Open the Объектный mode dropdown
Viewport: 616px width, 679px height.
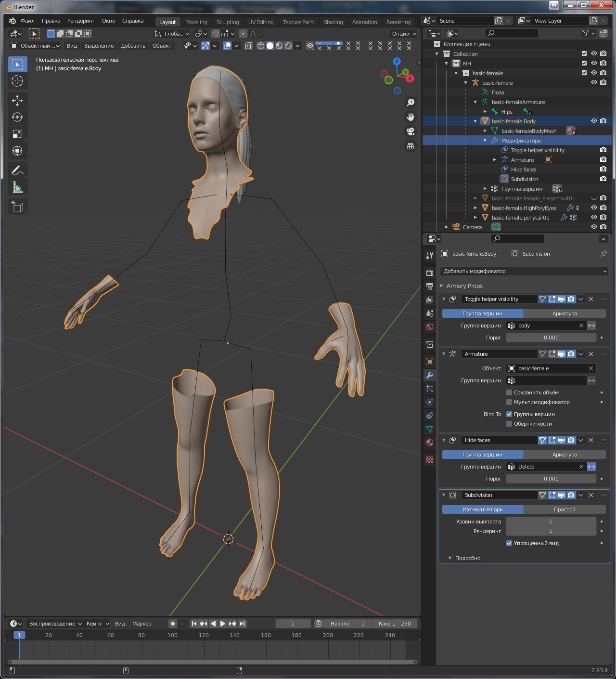point(35,46)
